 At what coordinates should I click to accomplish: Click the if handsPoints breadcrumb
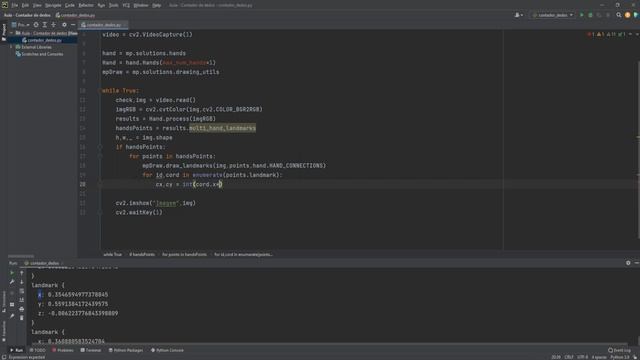pyautogui.click(x=142, y=254)
